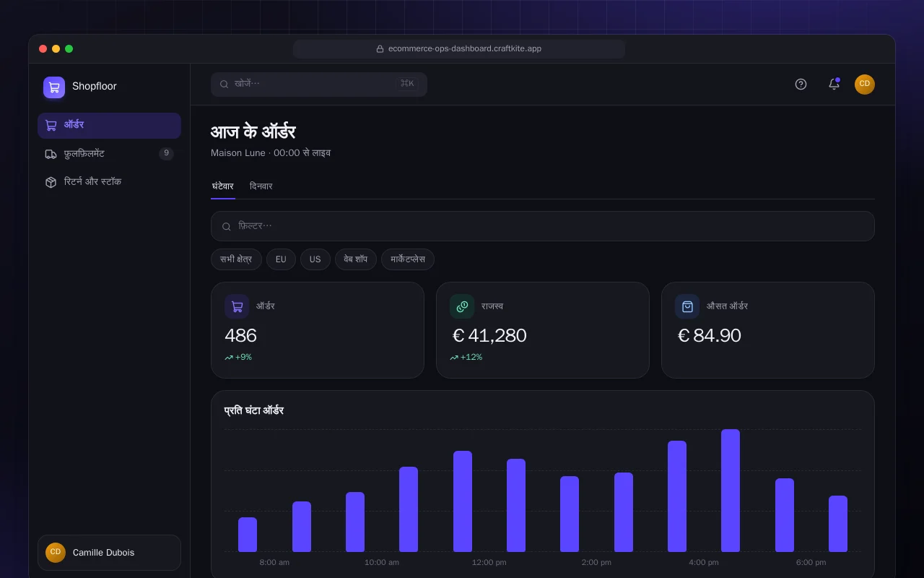Click the € 41,280 revenue value
924x578 pixels.
[489, 335]
